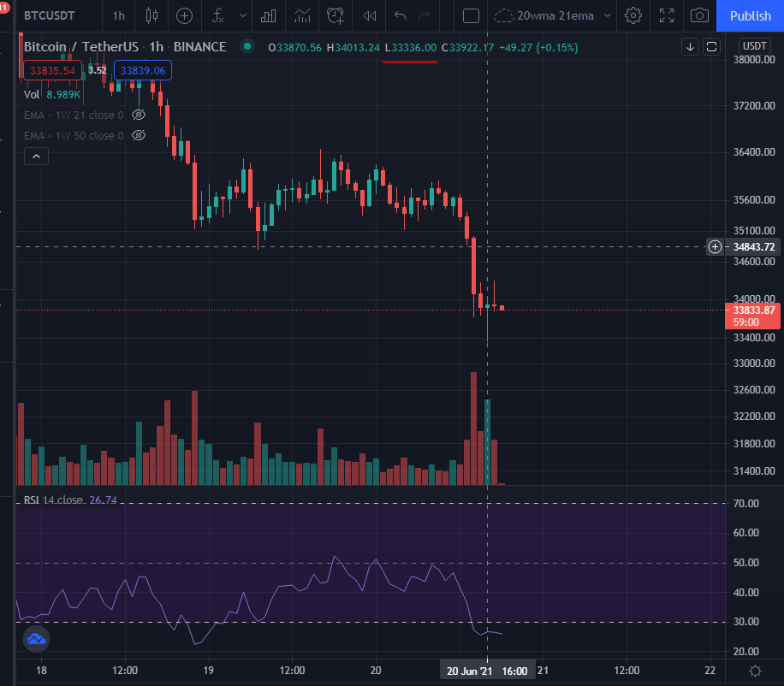The height and width of the screenshot is (686, 784).
Task: Click the 33400.00 price axis label
Action: 754,338
